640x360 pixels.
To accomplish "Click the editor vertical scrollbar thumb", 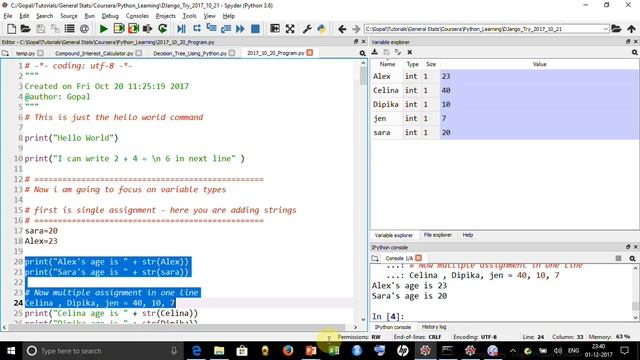I will click(363, 76).
